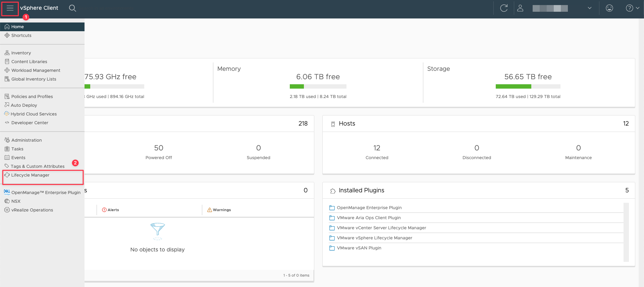Go to Home in sidebar
This screenshot has height=287, width=644.
point(42,27)
